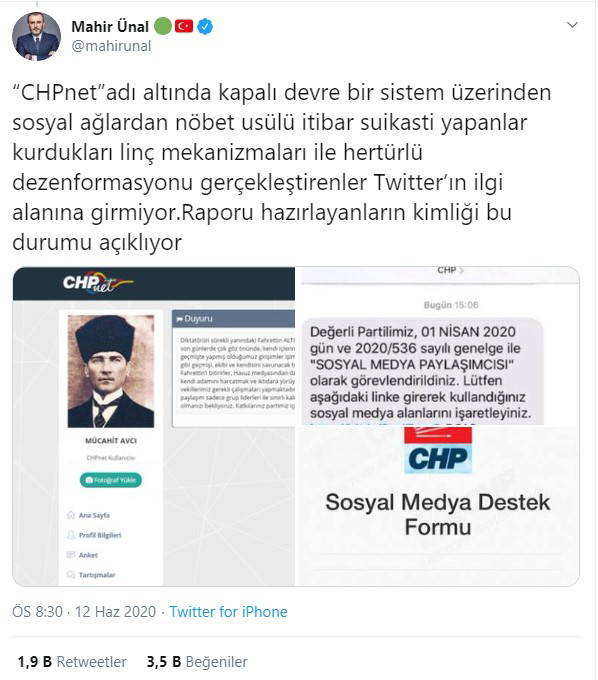The image size is (598, 680).
Task: Open the @mahirunal handle link
Action: pyautogui.click(x=111, y=46)
